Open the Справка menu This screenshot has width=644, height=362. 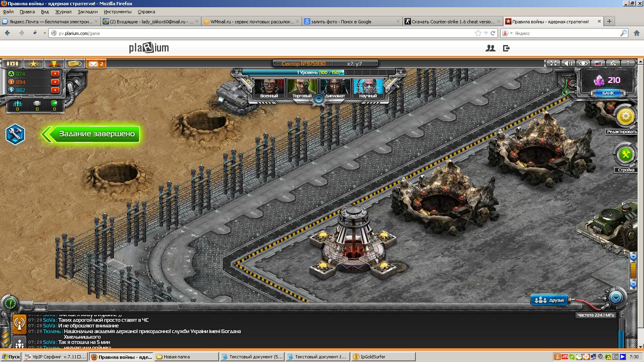pyautogui.click(x=146, y=12)
